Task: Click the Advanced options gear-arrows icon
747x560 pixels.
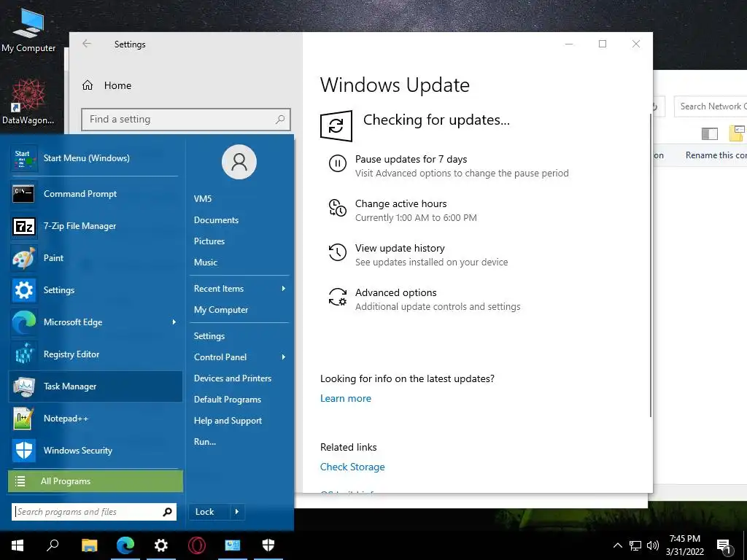Action: [x=337, y=297]
